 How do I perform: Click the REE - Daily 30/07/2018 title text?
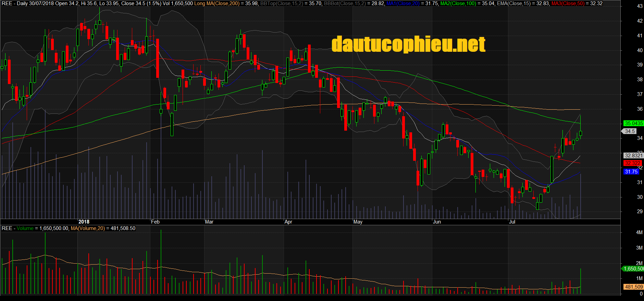pyautogui.click(x=28, y=3)
